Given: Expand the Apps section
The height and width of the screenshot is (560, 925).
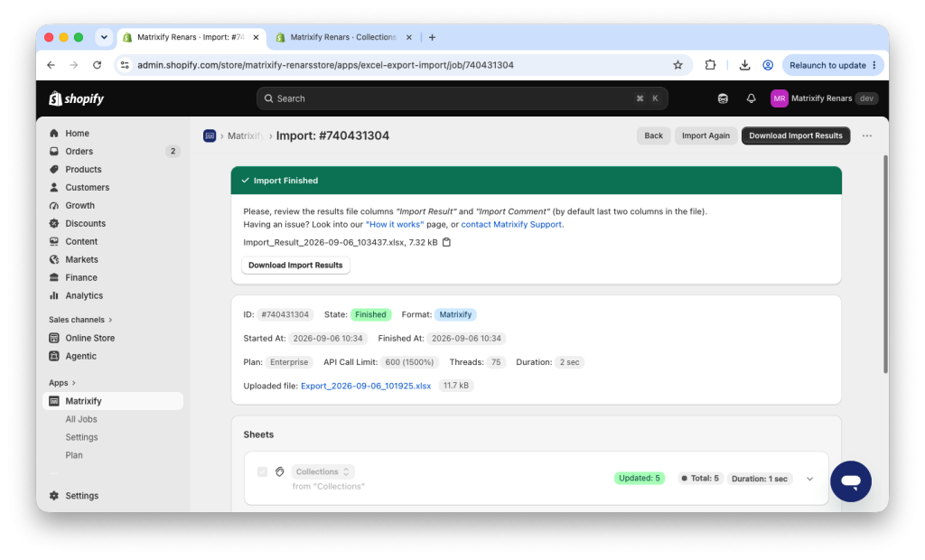Looking at the screenshot, I should click(62, 383).
